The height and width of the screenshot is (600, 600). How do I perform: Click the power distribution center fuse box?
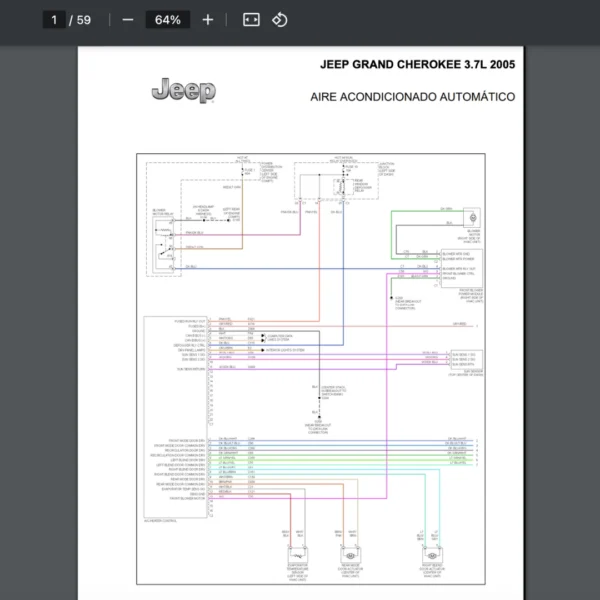(245, 172)
